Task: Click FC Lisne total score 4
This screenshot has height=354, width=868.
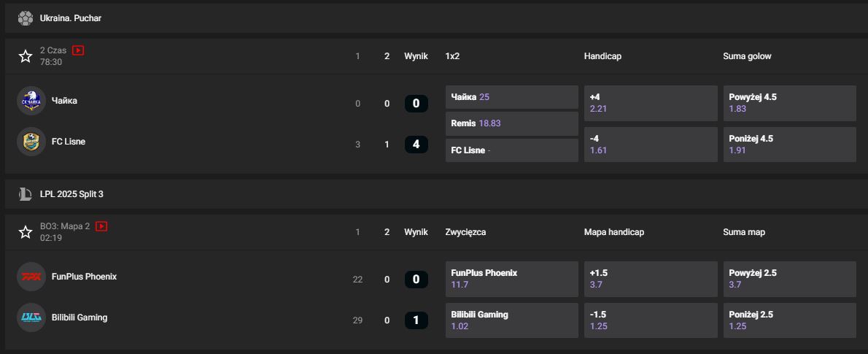Action: point(416,145)
